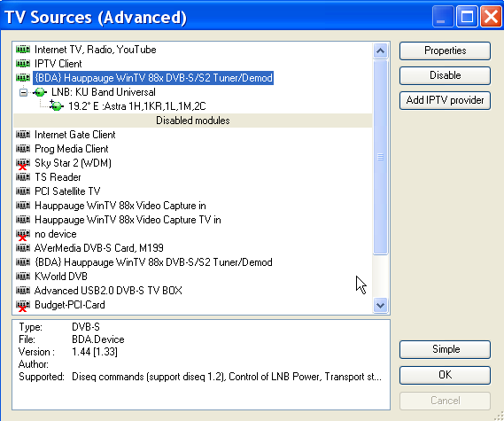
Task: Select TS Reader module
Action: (58, 177)
